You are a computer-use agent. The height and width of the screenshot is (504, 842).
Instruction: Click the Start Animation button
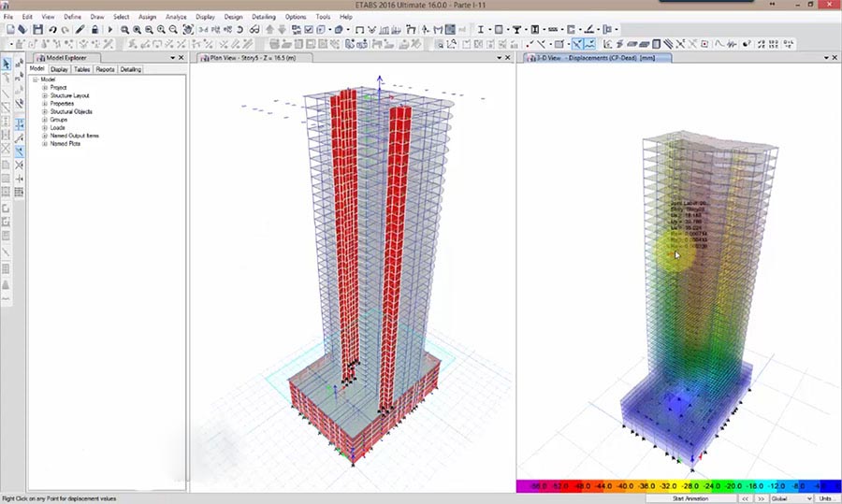[690, 498]
